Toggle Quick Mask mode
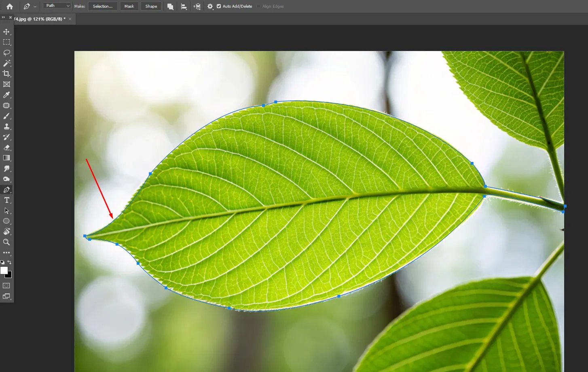This screenshot has height=372, width=588. 6,286
